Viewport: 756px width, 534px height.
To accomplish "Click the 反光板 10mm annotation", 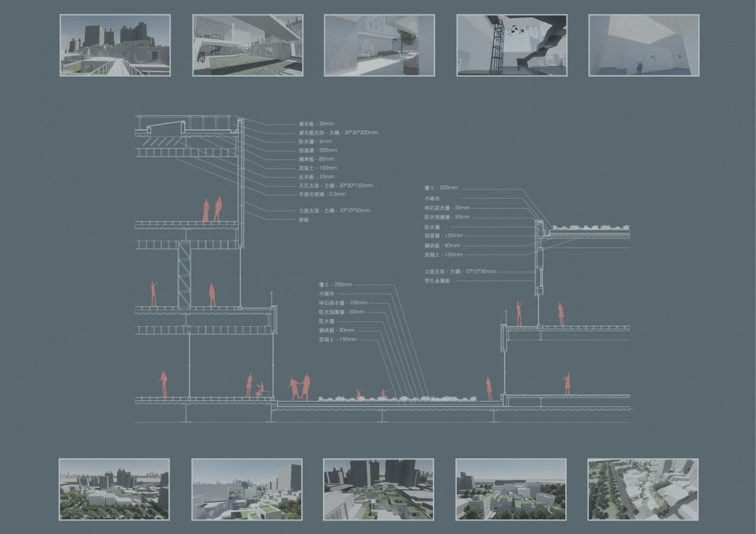I will pos(316,177).
